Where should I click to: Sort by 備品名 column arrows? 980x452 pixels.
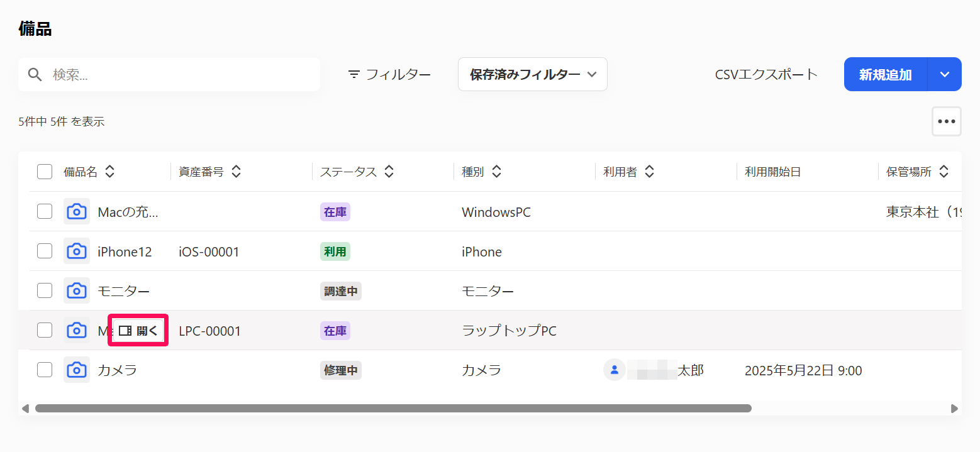(x=109, y=172)
